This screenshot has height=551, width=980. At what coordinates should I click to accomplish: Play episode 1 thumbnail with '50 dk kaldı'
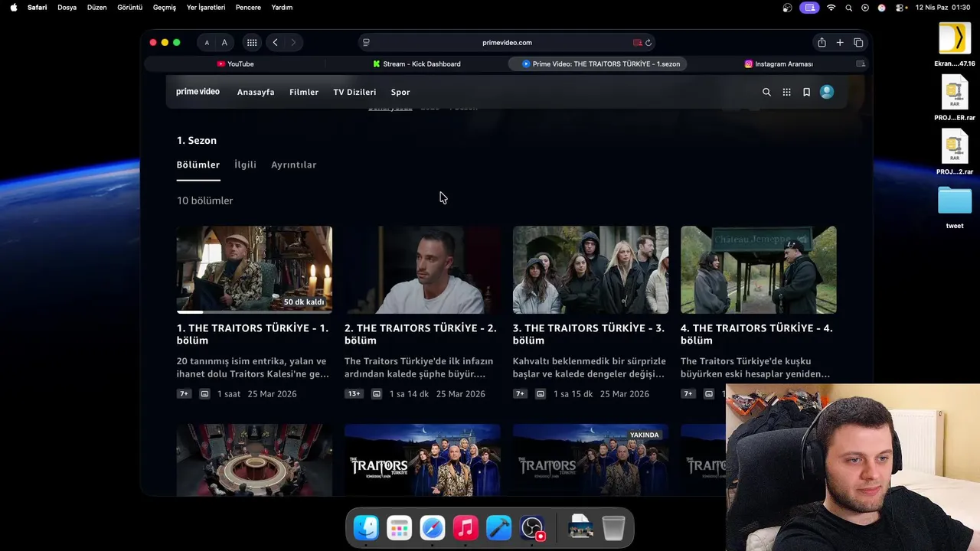pyautogui.click(x=254, y=269)
